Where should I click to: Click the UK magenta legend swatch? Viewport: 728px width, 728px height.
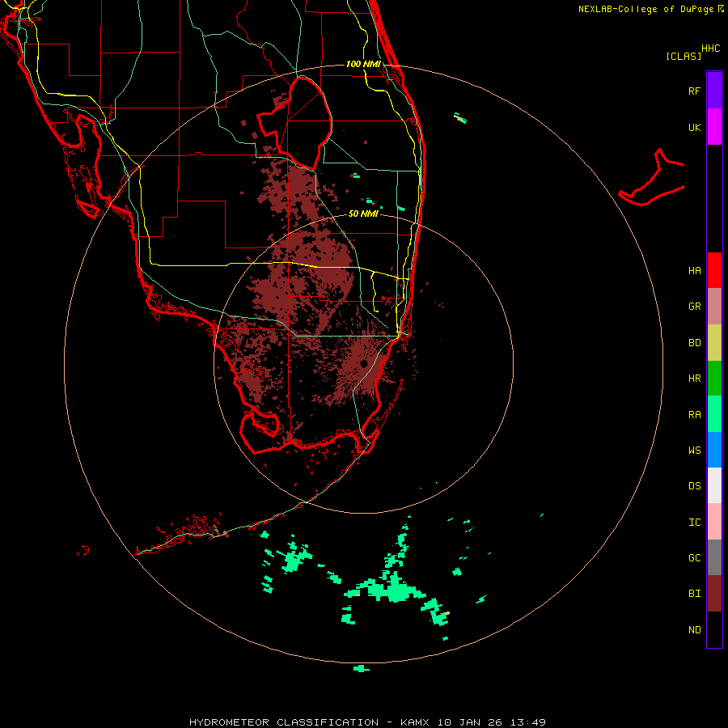(714, 127)
